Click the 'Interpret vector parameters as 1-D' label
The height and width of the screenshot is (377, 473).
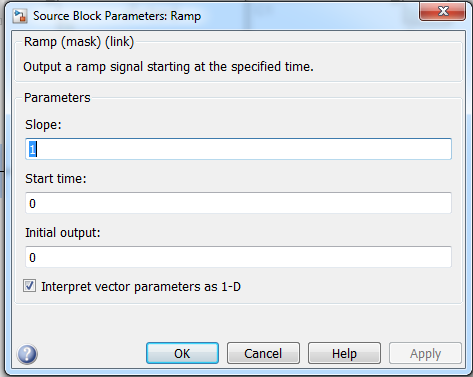coord(141,287)
